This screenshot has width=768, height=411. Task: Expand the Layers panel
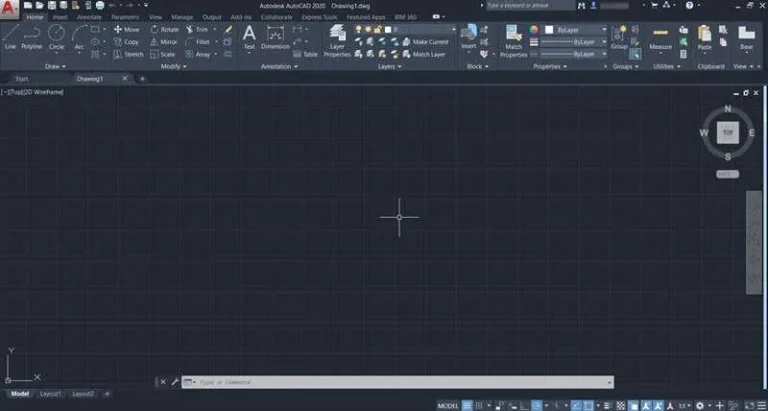pos(389,66)
